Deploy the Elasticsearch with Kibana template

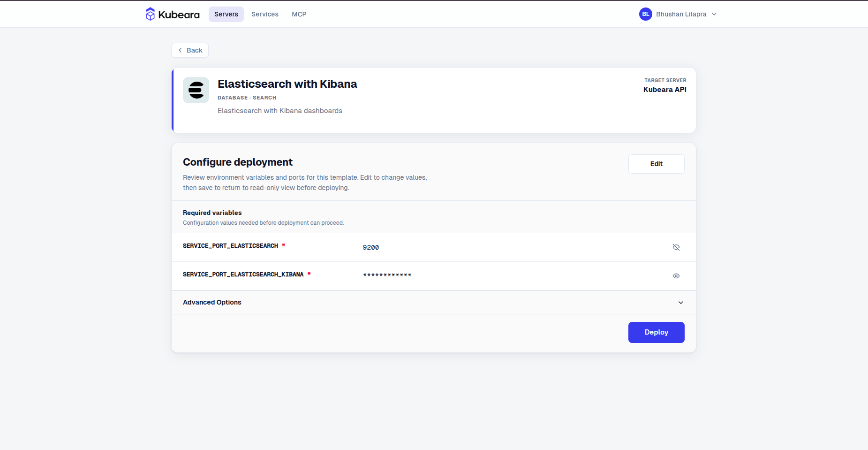click(x=656, y=332)
